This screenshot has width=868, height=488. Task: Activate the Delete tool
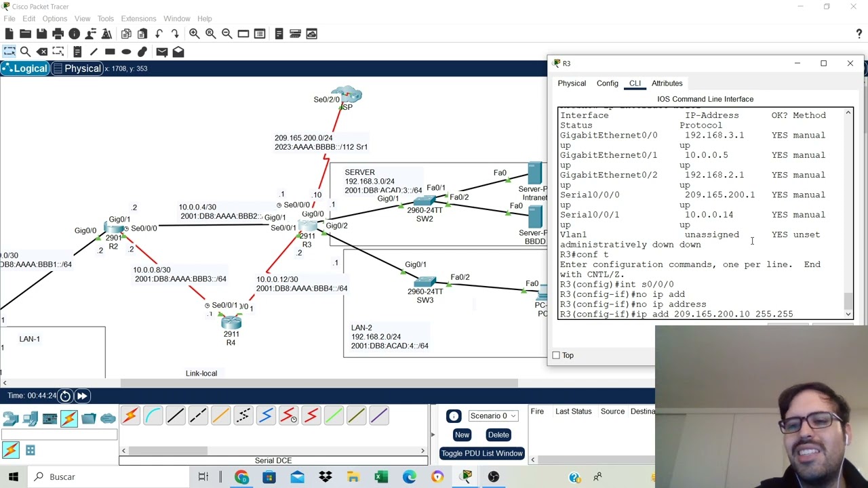point(42,52)
